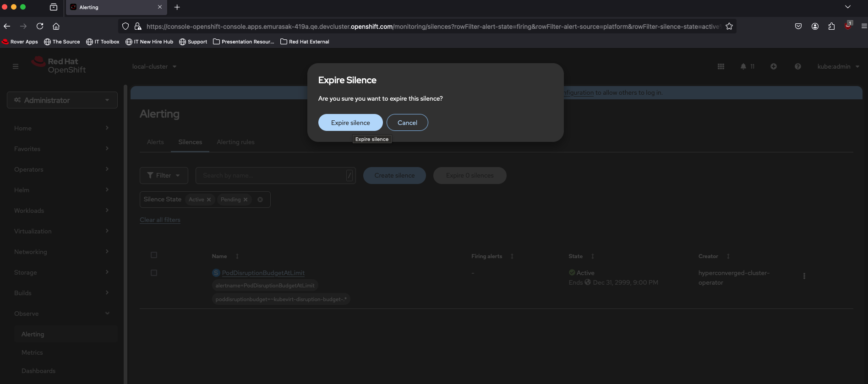The image size is (868, 384).
Task: Open the local-cluster selector dropdown
Action: click(x=154, y=66)
